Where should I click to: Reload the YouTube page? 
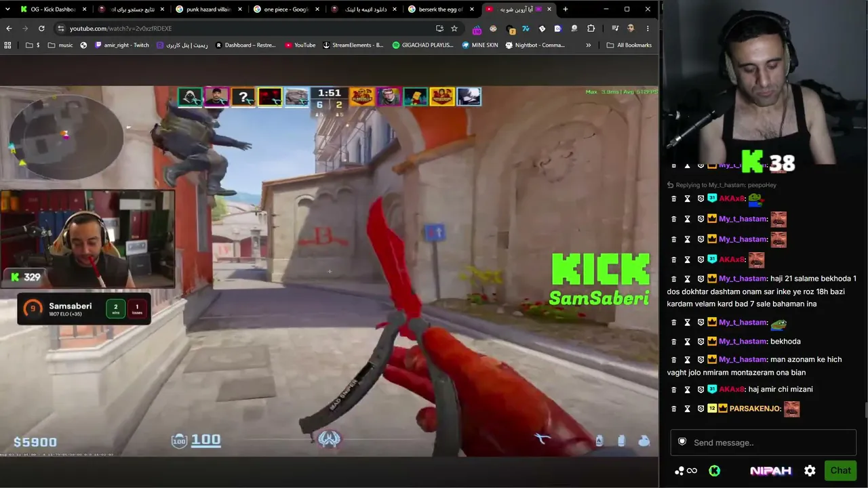coord(41,28)
